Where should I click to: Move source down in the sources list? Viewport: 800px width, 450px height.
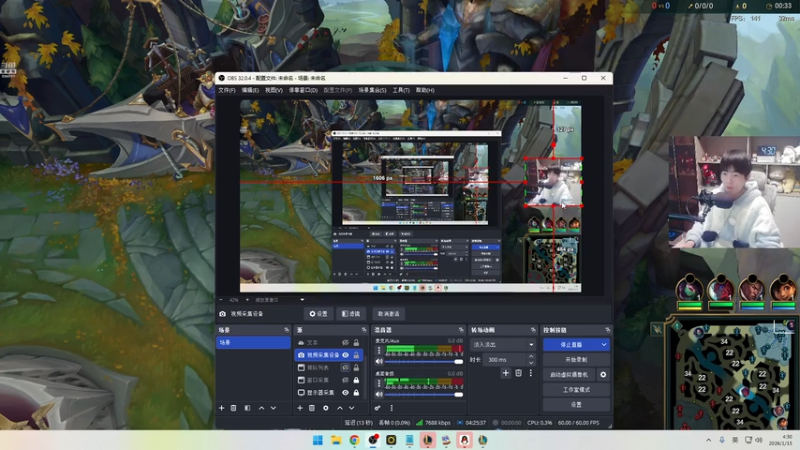(352, 408)
